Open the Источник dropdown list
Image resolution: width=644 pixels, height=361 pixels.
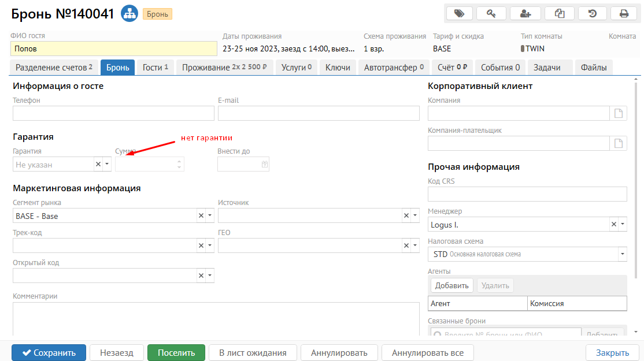[415, 216]
